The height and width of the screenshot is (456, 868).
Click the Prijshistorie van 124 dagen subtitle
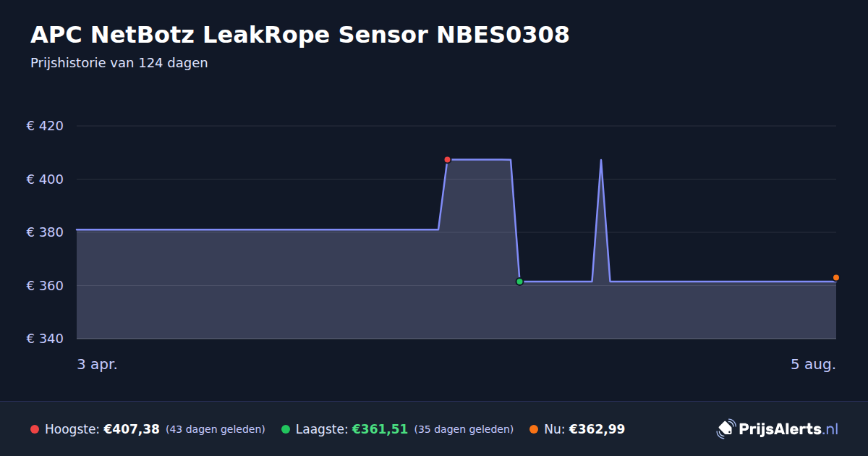coord(119,63)
